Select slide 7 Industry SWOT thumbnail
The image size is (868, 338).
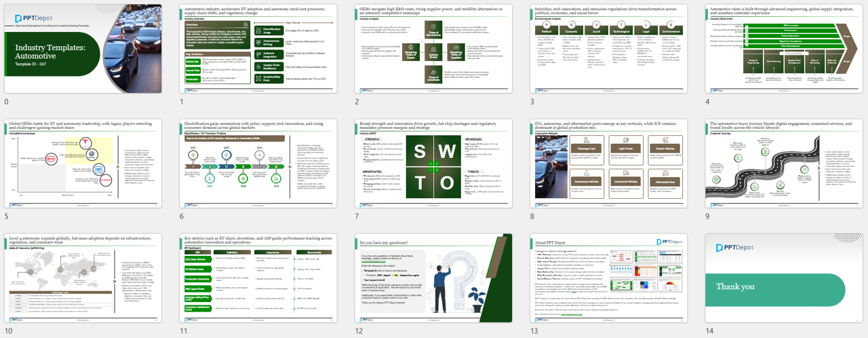tap(433, 165)
